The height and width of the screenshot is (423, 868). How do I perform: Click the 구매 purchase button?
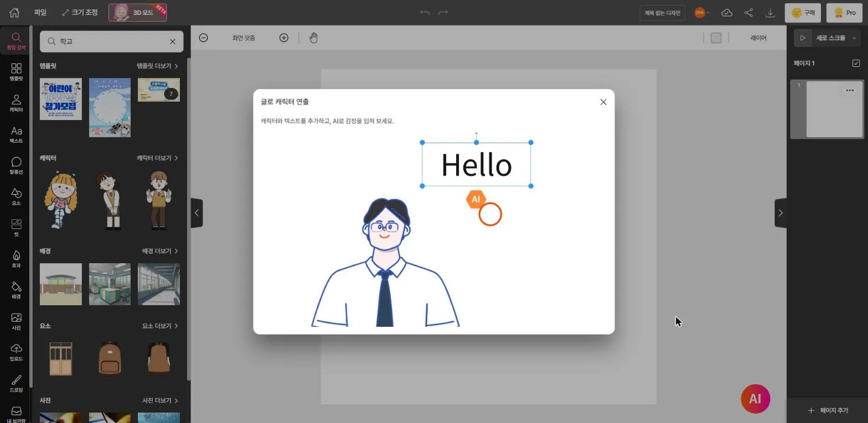click(x=803, y=13)
